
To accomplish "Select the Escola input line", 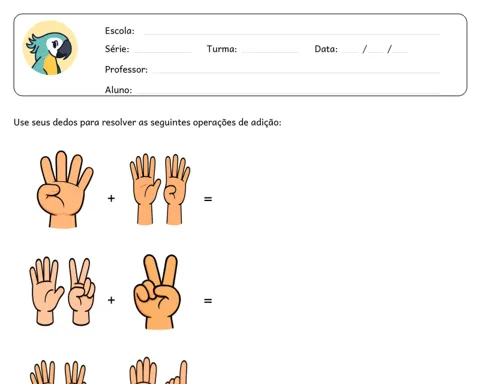I will click(292, 32).
